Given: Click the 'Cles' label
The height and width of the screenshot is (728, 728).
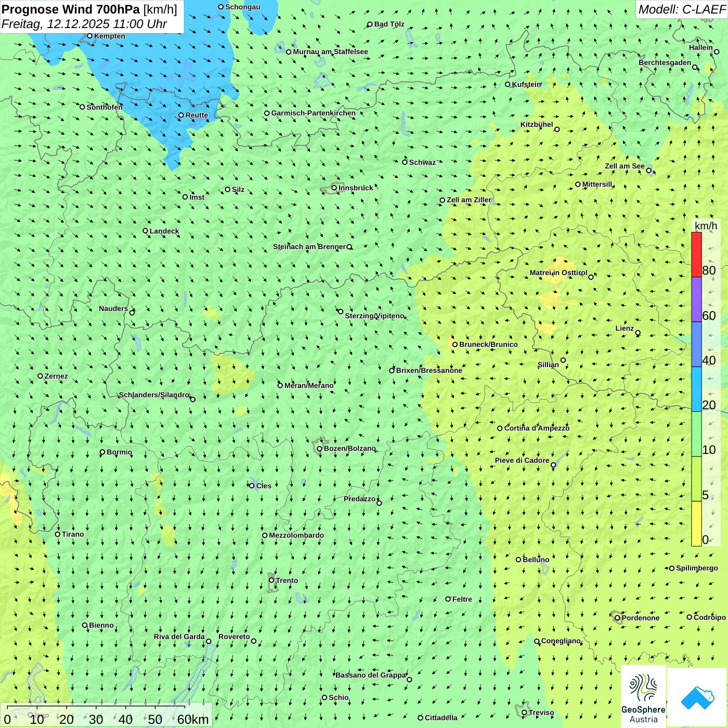Looking at the screenshot, I should [264, 486].
